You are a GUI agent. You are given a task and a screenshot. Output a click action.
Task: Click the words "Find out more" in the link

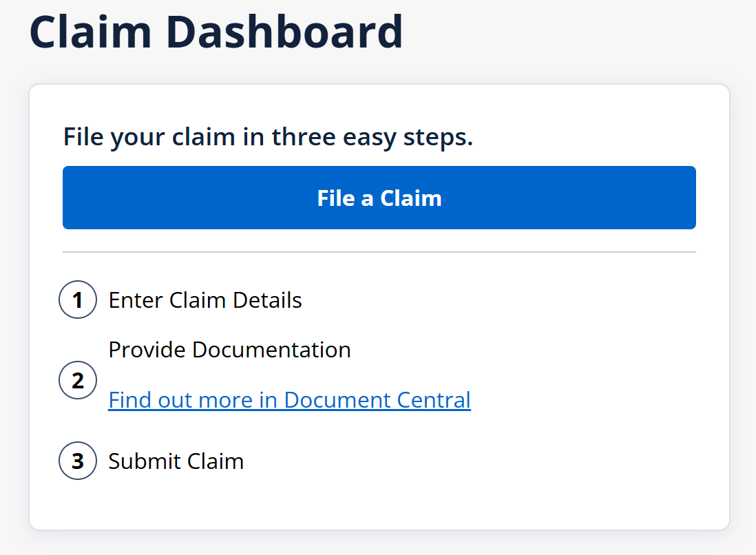(x=180, y=400)
